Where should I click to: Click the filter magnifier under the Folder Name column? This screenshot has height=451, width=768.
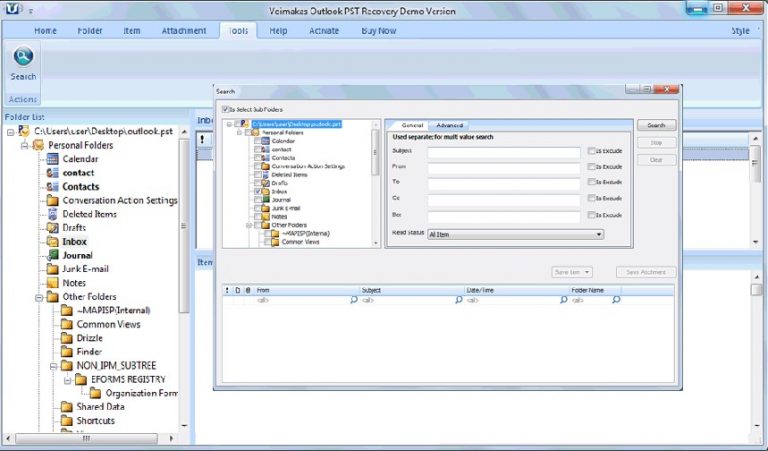tap(616, 300)
